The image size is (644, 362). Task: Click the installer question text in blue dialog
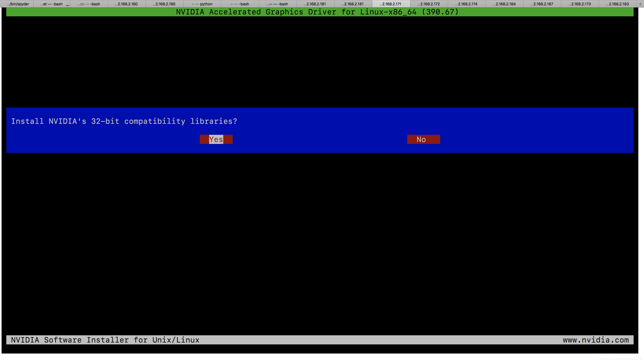[124, 121]
